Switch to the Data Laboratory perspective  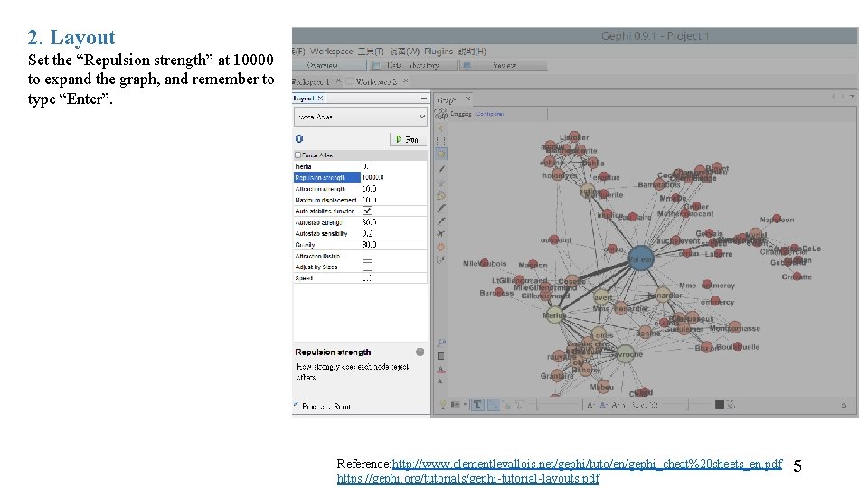click(x=413, y=65)
